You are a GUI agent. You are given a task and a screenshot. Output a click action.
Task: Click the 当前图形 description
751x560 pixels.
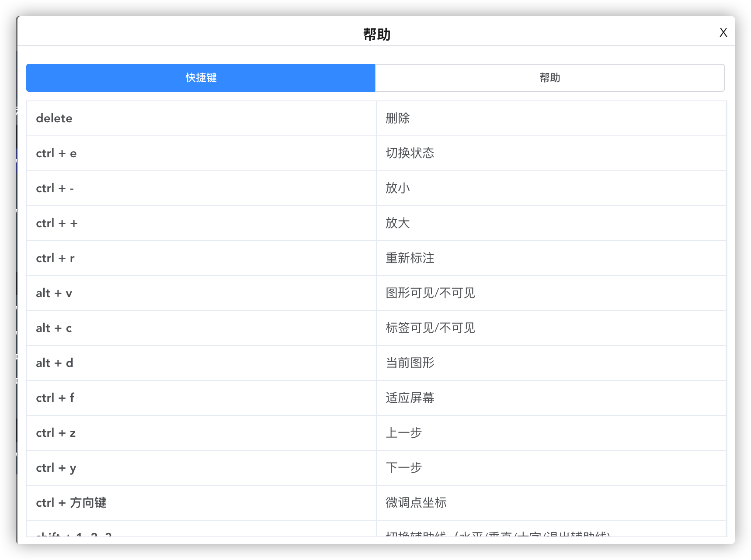(551, 363)
